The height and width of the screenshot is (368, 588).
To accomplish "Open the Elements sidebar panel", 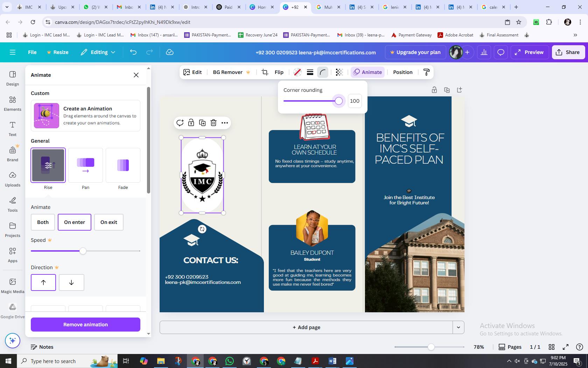I will click(13, 103).
